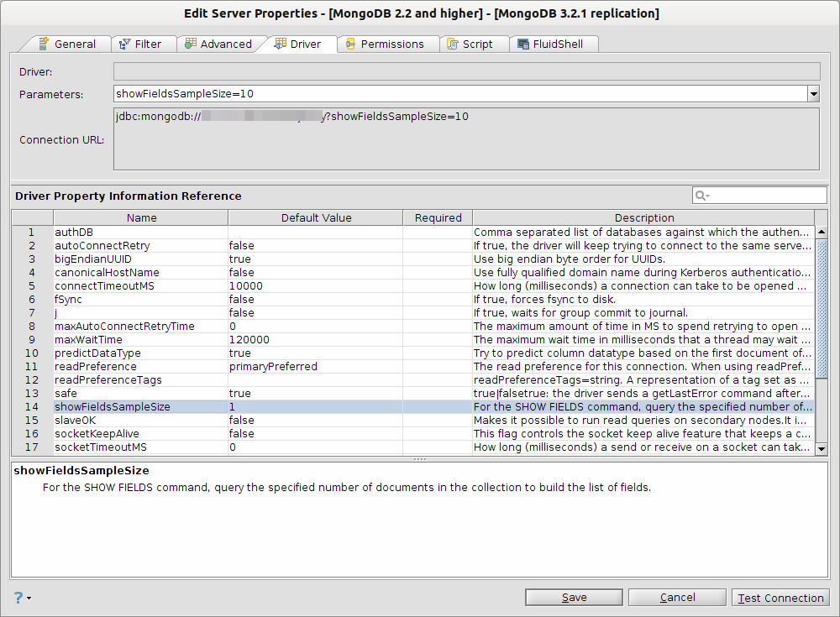
Task: Switch to the FluidShell tab
Action: (552, 44)
